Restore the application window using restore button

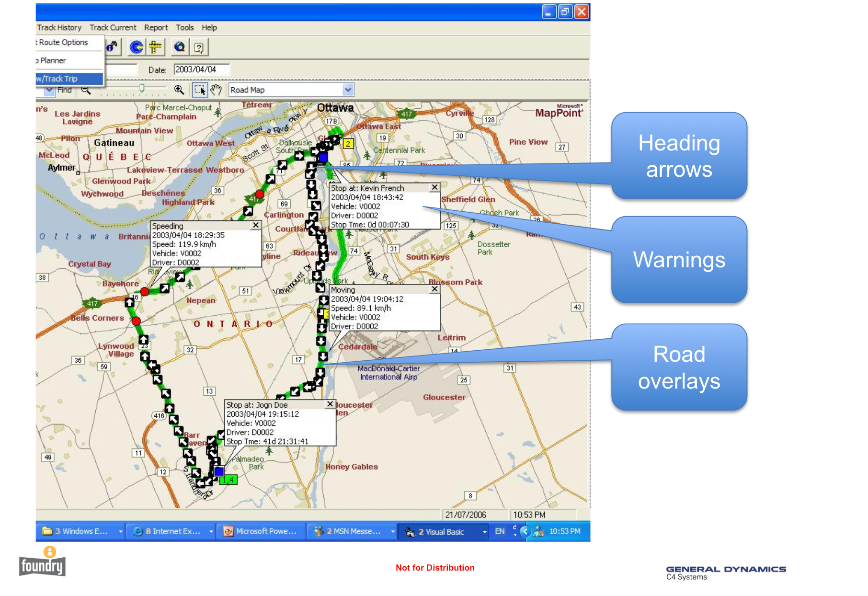point(565,11)
